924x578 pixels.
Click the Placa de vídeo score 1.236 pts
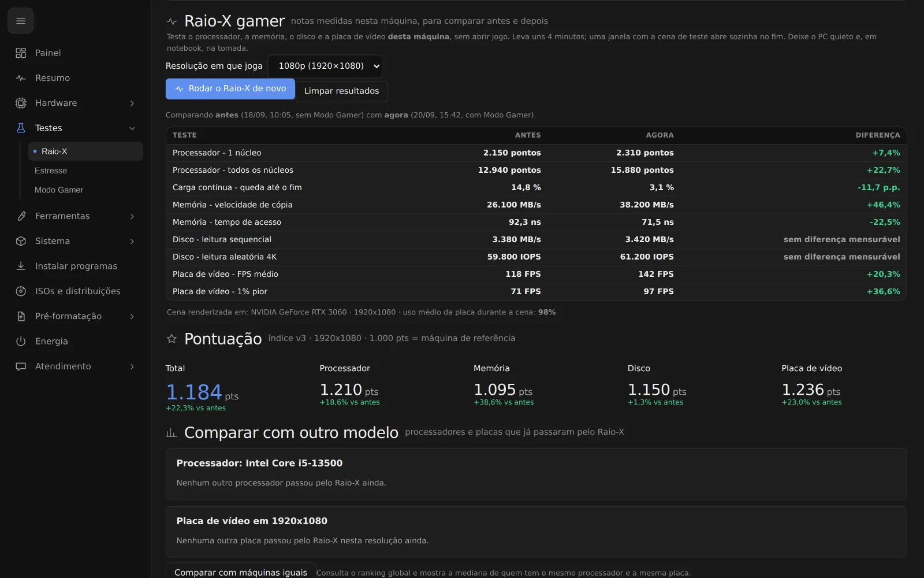[x=811, y=390]
